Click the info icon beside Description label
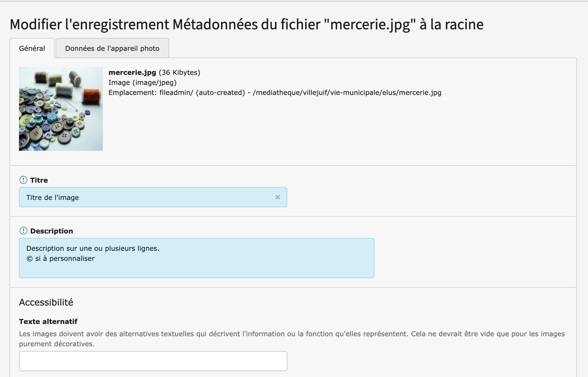The height and width of the screenshot is (377, 588). coord(23,231)
